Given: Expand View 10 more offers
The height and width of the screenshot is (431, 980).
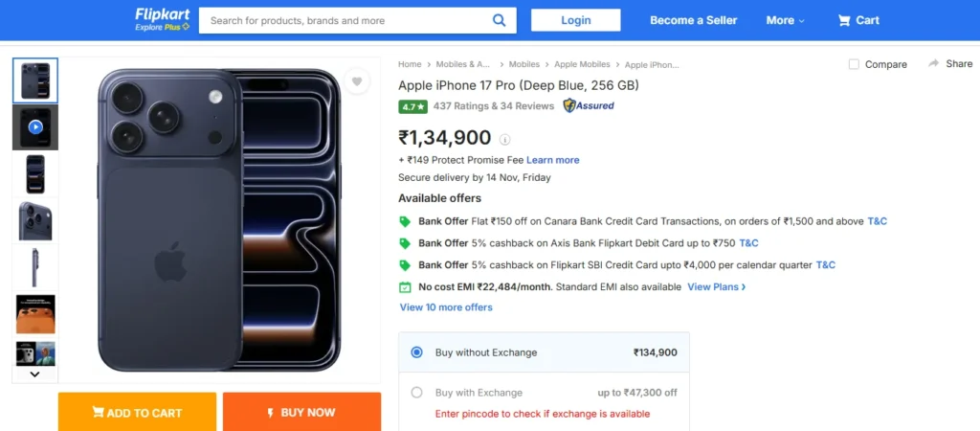Looking at the screenshot, I should [x=446, y=307].
